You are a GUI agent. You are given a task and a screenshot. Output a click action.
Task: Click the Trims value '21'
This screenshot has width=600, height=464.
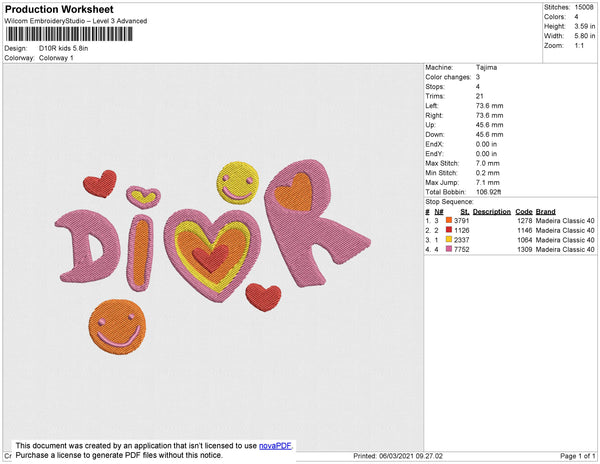479,96
